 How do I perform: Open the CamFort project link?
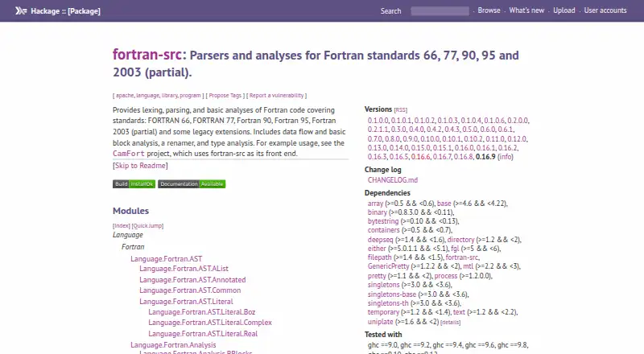click(x=129, y=154)
